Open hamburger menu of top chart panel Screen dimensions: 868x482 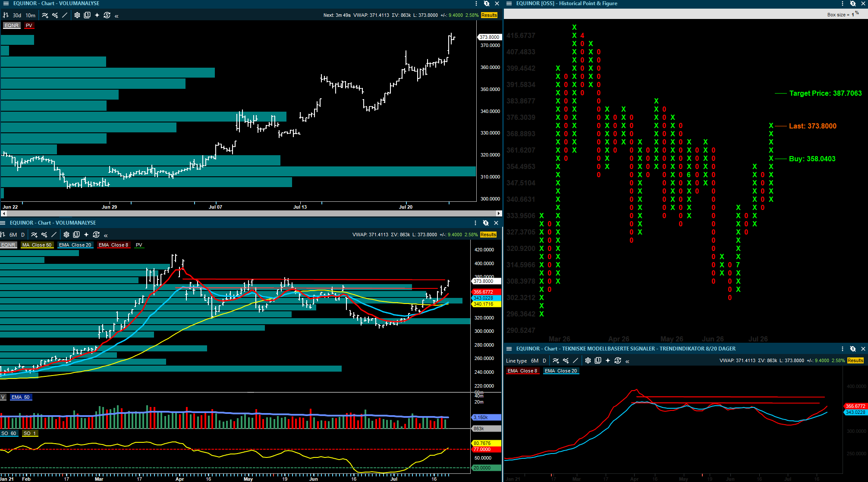click(x=6, y=3)
